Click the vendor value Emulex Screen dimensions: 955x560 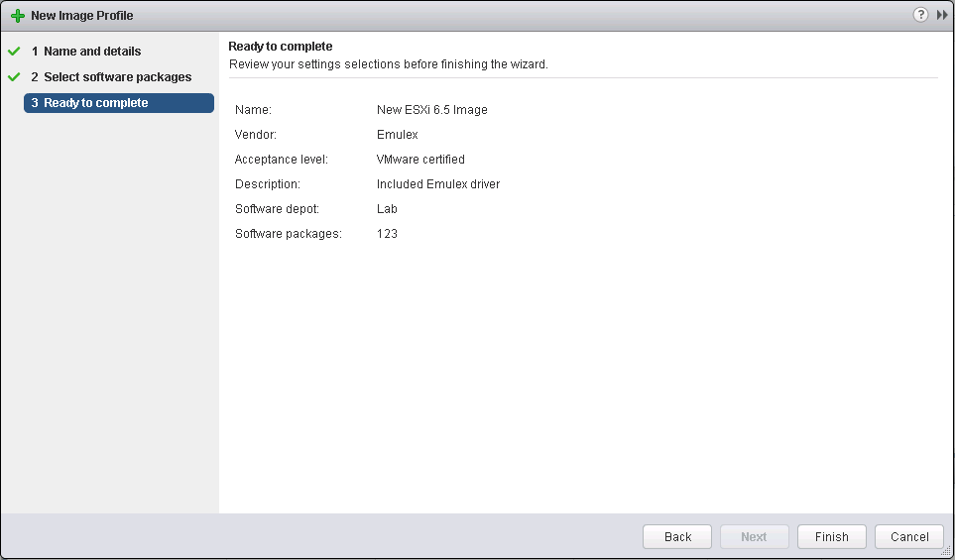398,135
